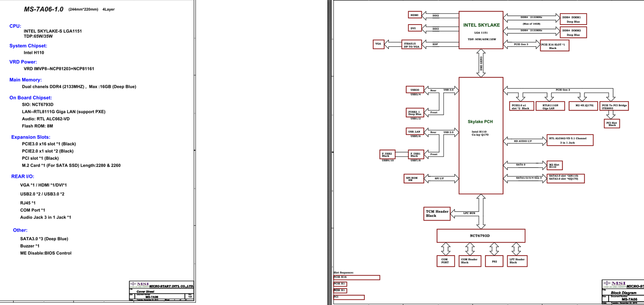Select the 'VRD Power:' heading
Viewport: 644px width, 305px height.
point(23,62)
